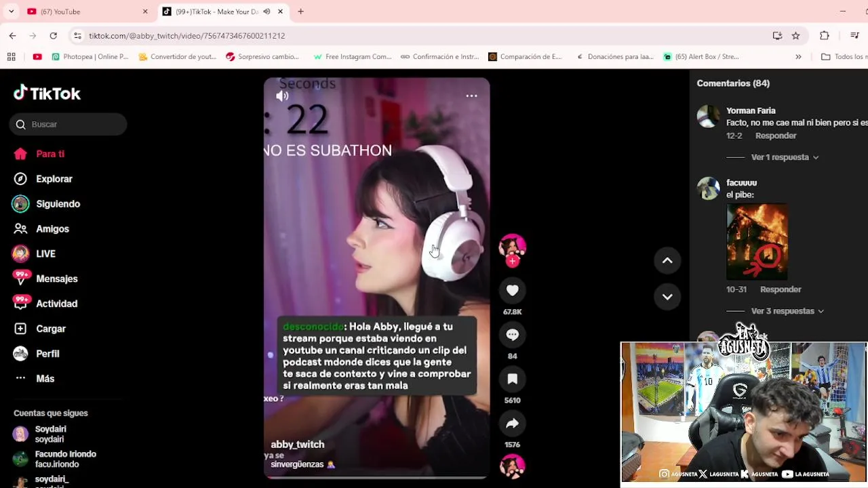View site information icon
This screenshot has width=868, height=488.
77,36
